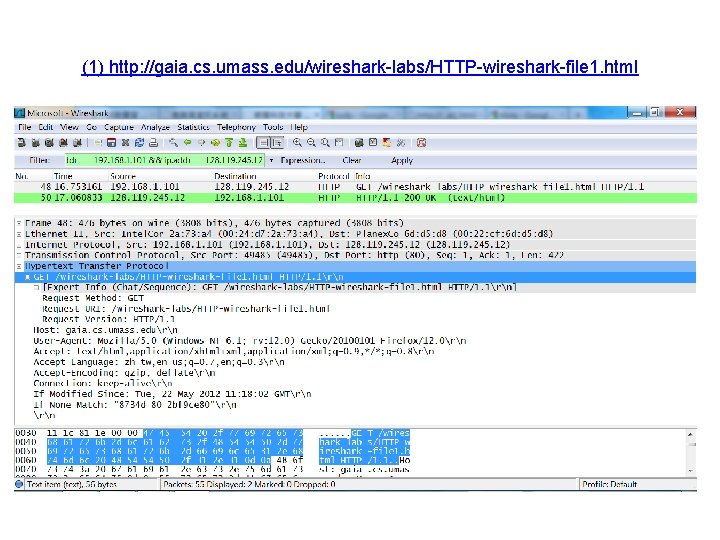The height and width of the screenshot is (540, 720).
Task: Select the If-Modified-Since header line
Action: tap(172, 394)
